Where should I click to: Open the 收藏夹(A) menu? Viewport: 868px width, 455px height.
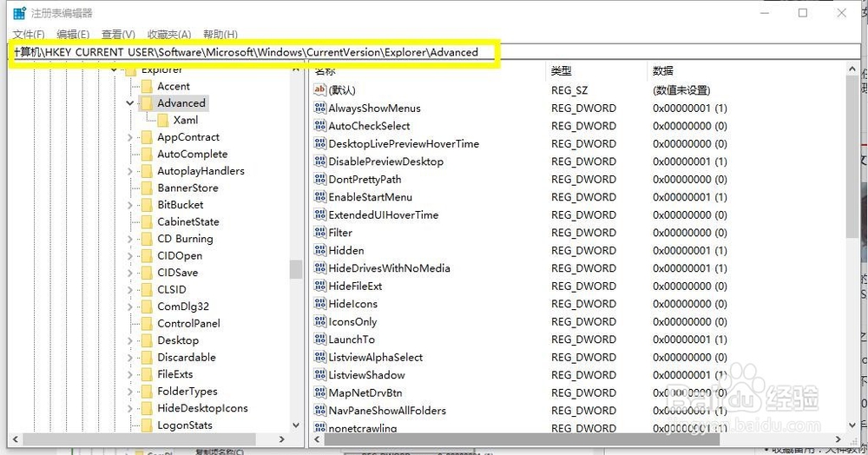click(169, 35)
